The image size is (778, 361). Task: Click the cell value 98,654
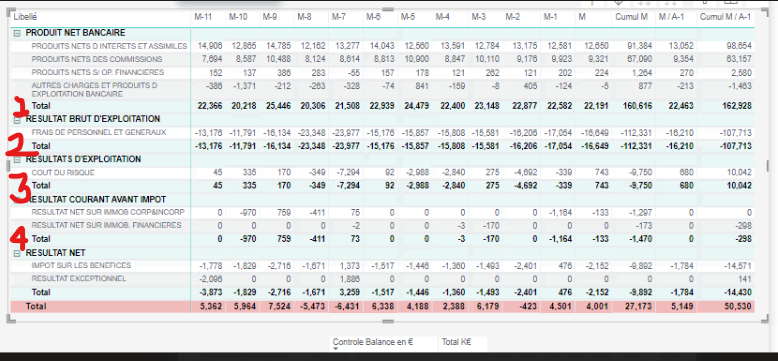(x=738, y=46)
